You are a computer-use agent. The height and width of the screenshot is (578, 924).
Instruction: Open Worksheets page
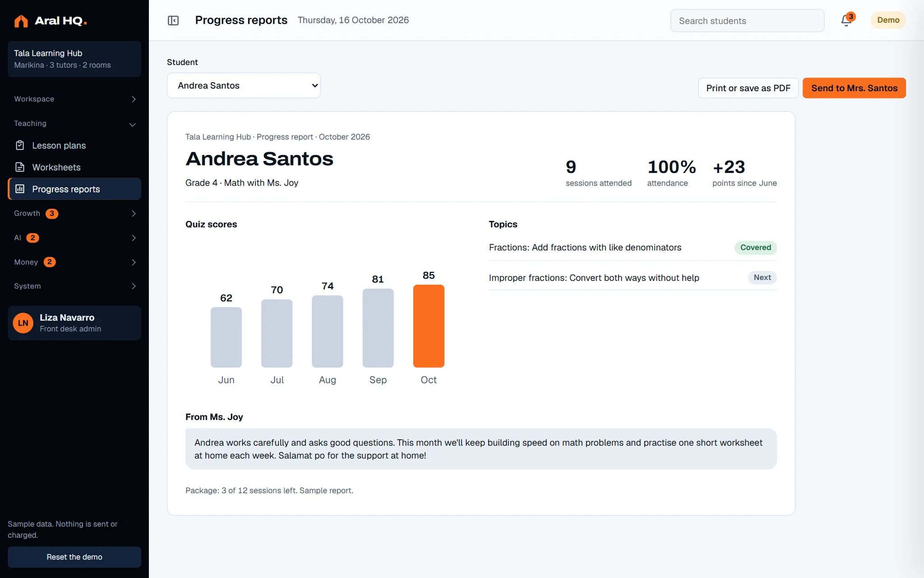coord(74,167)
